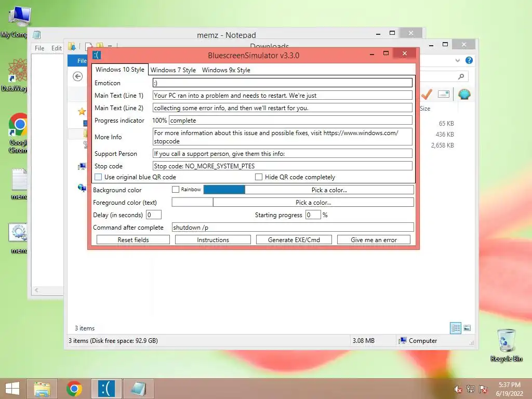Click the Downloads folder icon in title bar
The width and height of the screenshot is (532, 399).
[x=72, y=46]
